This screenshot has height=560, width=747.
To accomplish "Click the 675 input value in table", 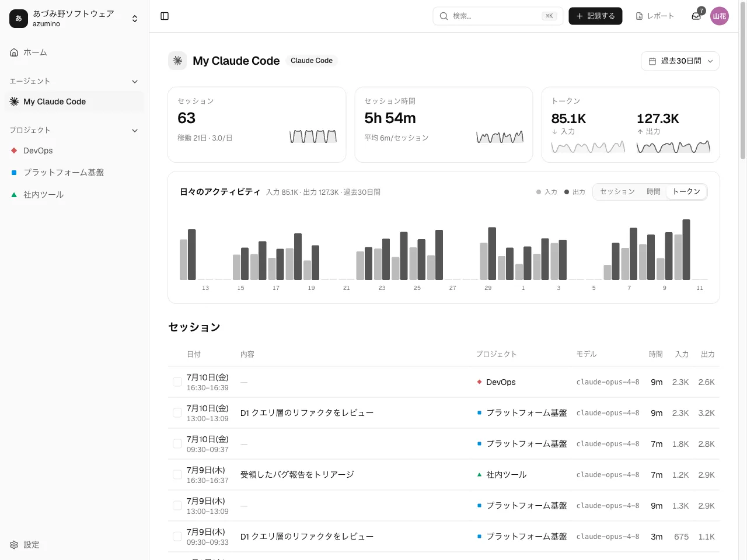I will 681,537.
